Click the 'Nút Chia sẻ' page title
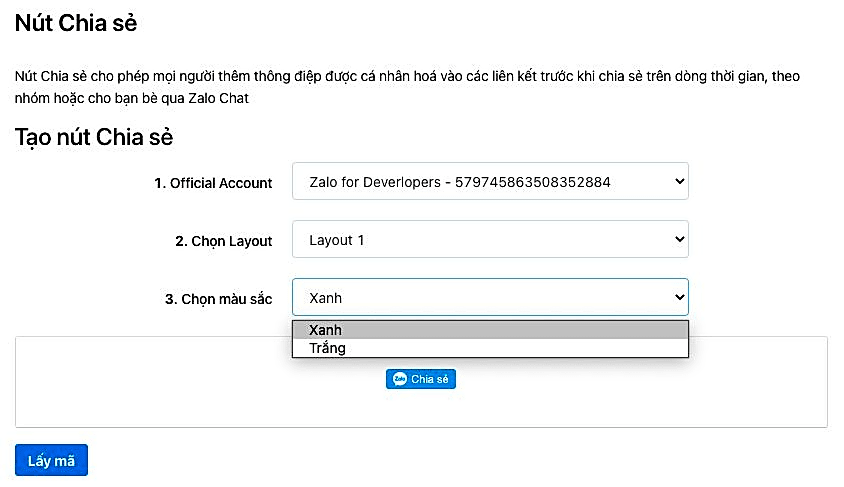This screenshot has height=487, width=844. [76, 23]
